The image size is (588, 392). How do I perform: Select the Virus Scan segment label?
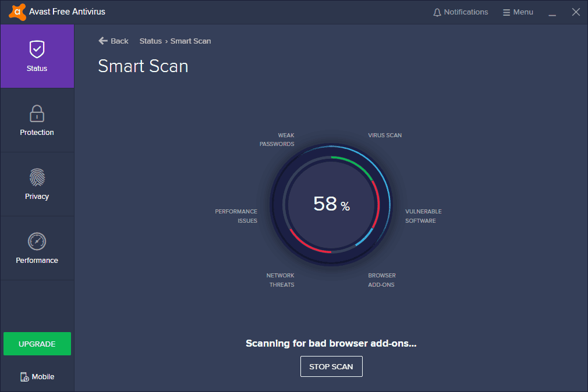pyautogui.click(x=385, y=135)
